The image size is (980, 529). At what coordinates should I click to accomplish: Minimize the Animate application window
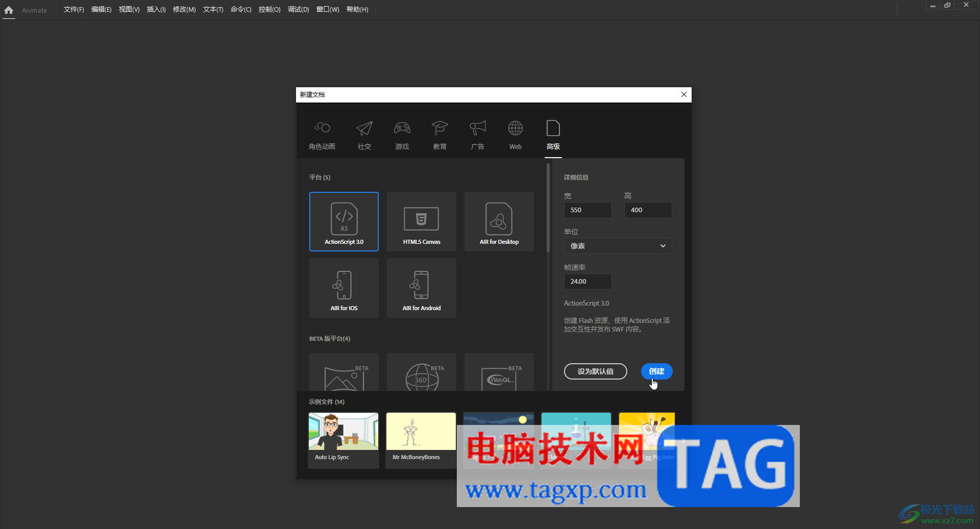933,5
